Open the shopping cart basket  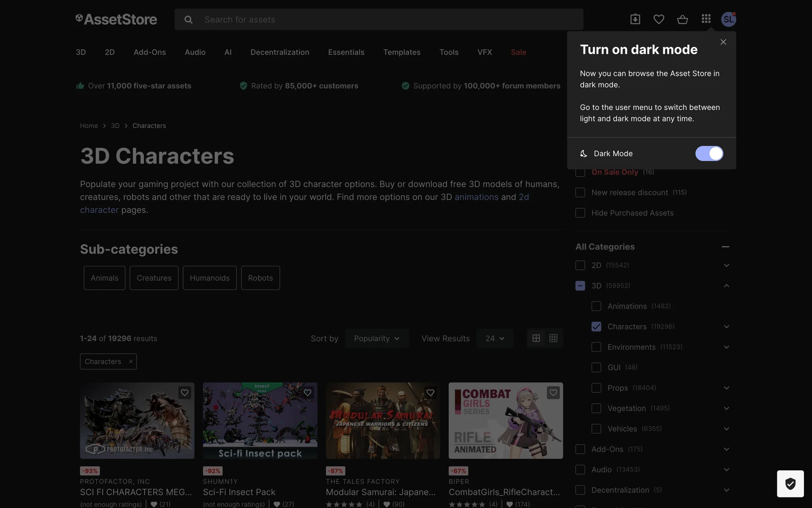point(682,19)
